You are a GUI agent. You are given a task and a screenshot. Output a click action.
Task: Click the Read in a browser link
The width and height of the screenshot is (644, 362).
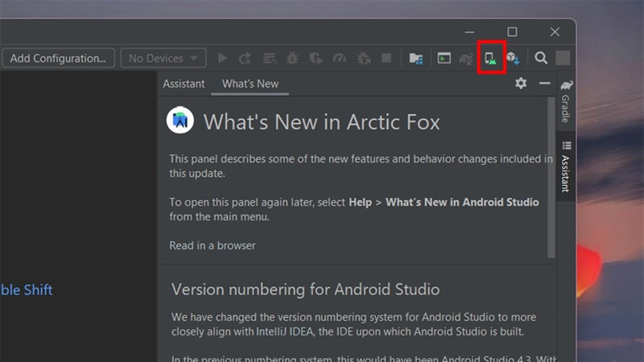pyautogui.click(x=212, y=245)
